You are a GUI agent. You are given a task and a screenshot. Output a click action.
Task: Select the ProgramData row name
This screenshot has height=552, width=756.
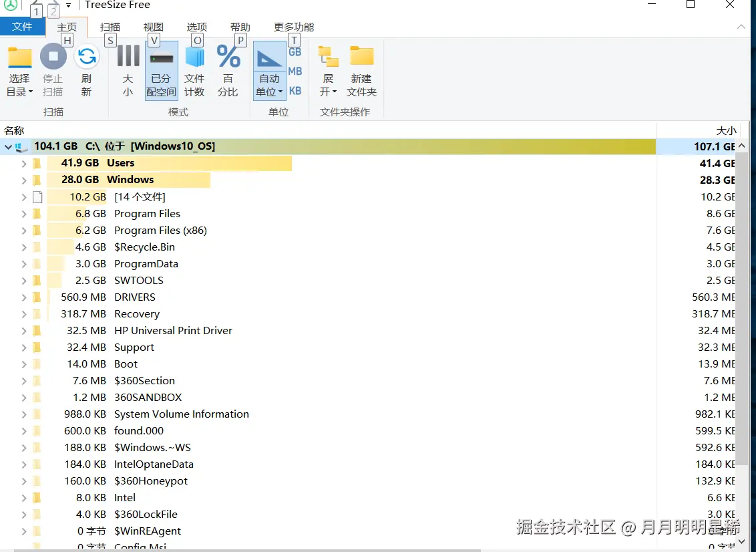click(x=146, y=264)
